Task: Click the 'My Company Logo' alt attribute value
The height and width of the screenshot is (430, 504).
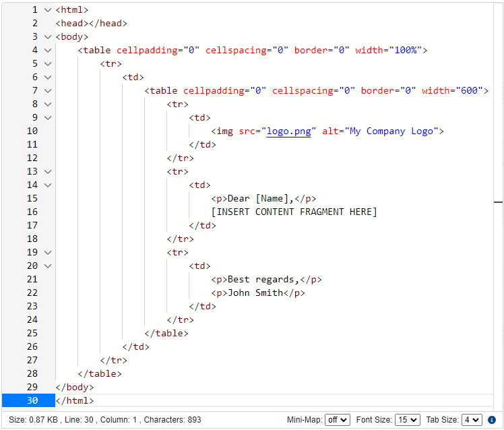Action: click(391, 131)
